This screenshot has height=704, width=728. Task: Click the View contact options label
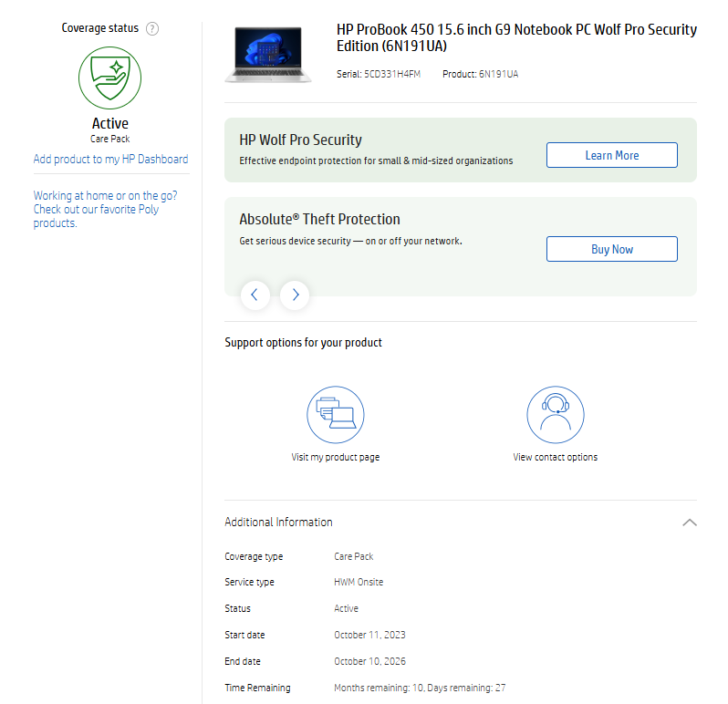pyautogui.click(x=555, y=457)
